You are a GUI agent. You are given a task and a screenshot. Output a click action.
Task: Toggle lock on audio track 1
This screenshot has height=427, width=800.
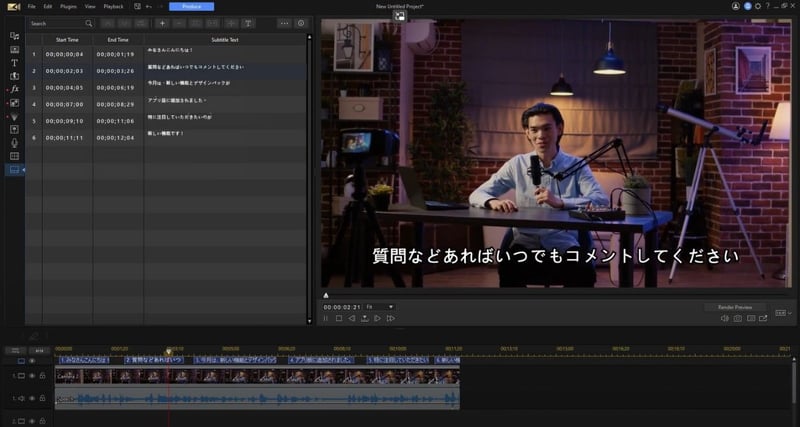click(x=42, y=399)
